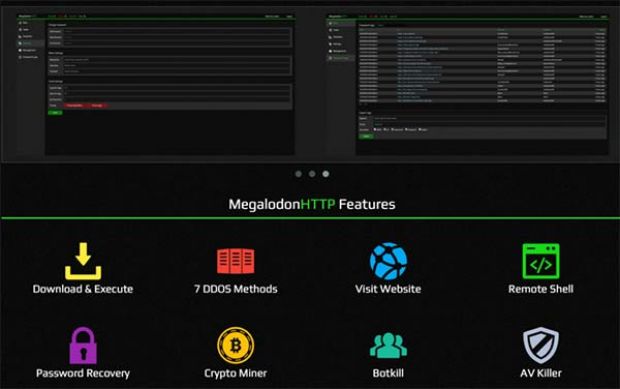Screen dimensions: 620x389
Task: Click the Download & Execute label
Action: pos(83,289)
